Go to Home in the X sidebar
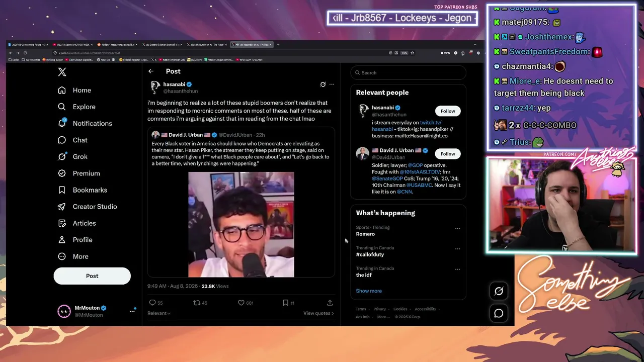The height and width of the screenshot is (362, 644). 74,90
